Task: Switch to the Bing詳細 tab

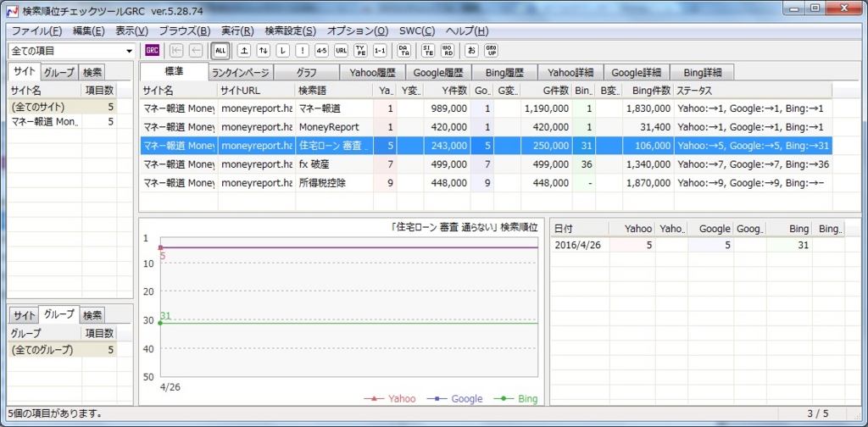Action: coord(703,73)
